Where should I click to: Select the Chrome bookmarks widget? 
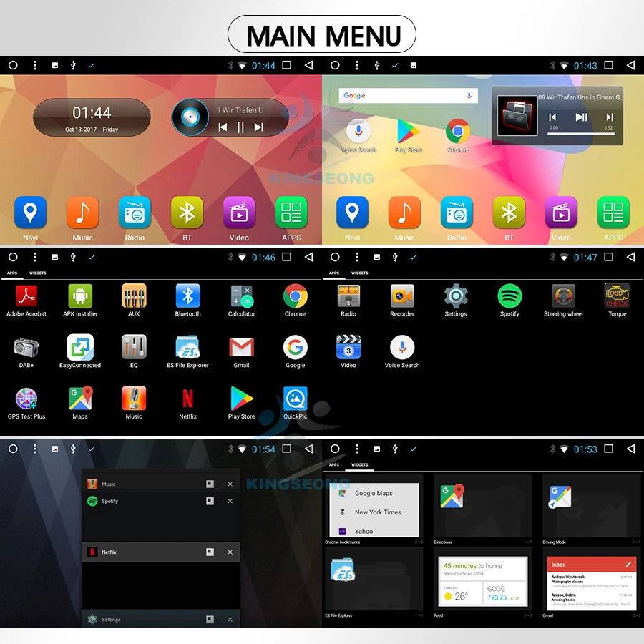pyautogui.click(x=374, y=509)
